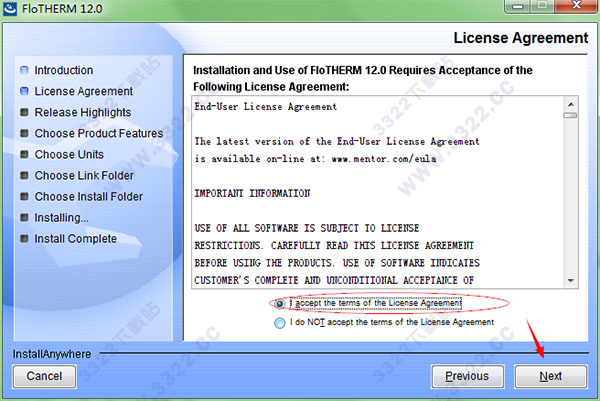Click the 'IMPORTANT INFORMATION' text line

point(252,193)
